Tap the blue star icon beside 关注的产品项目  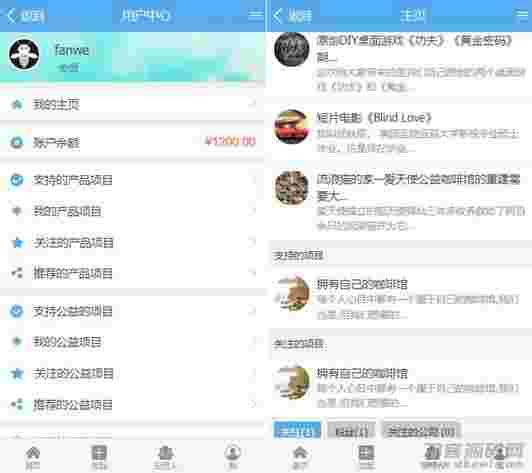tap(17, 242)
